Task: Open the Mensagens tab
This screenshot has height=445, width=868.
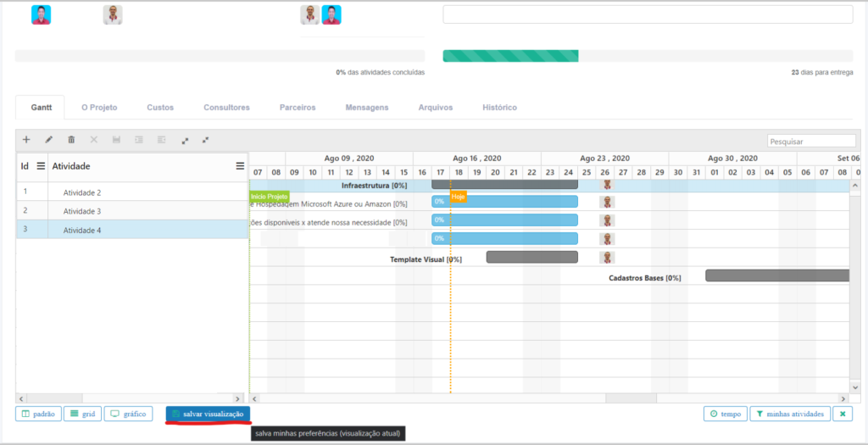Action: 367,108
